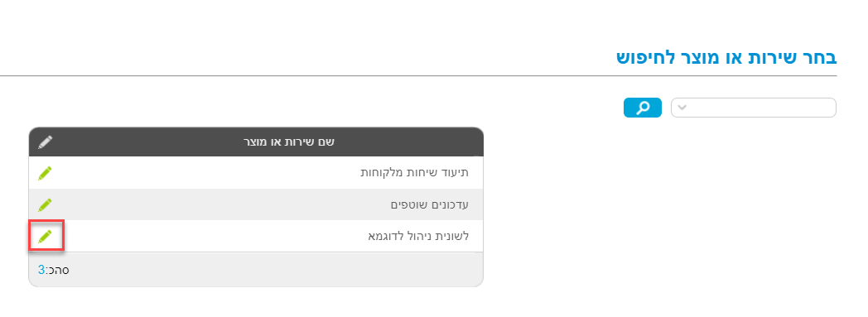Click the gray pencil icon in the table header

(x=46, y=142)
